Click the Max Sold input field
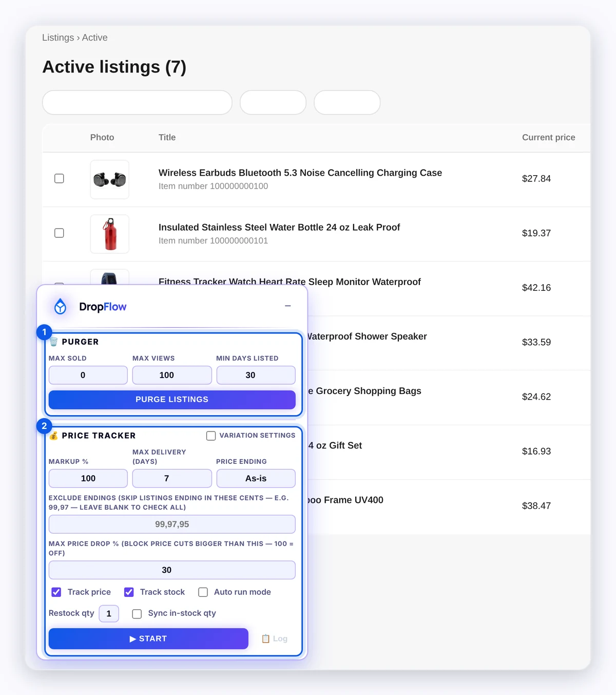 coord(88,375)
